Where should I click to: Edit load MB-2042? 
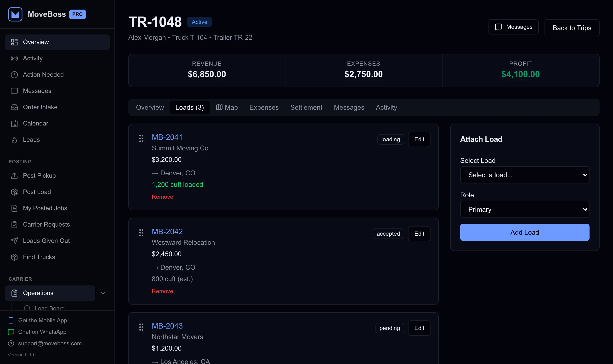(x=419, y=234)
